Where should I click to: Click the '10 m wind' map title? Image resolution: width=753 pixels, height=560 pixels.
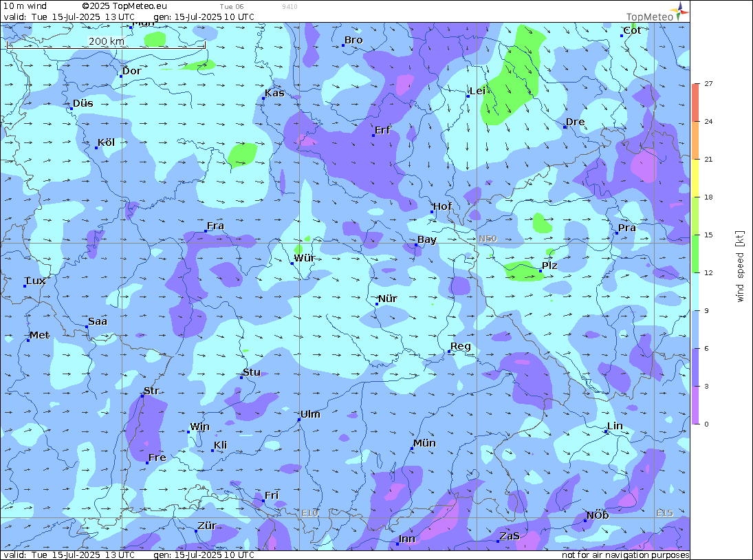[25, 6]
